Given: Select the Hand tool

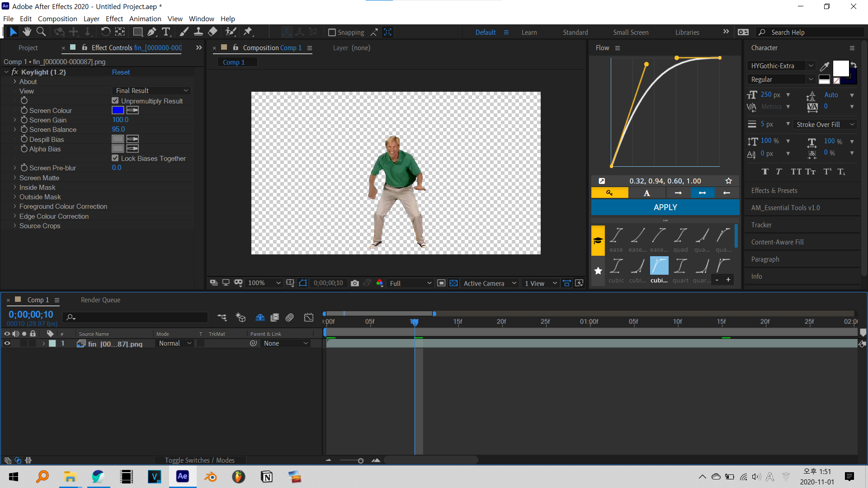Looking at the screenshot, I should 27,32.
